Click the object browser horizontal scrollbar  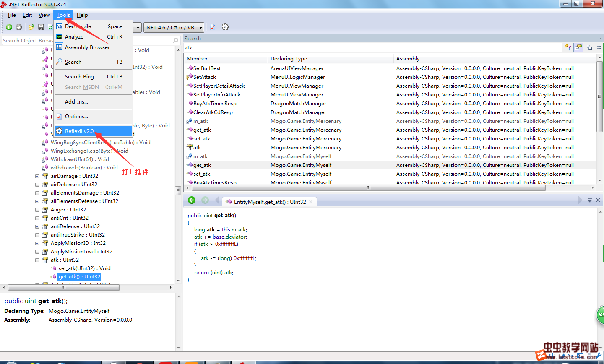click(x=64, y=287)
